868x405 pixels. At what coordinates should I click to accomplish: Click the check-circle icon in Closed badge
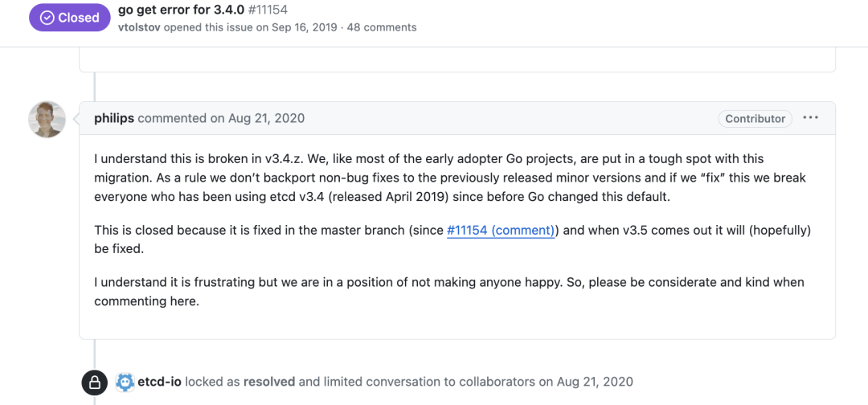coord(47,18)
